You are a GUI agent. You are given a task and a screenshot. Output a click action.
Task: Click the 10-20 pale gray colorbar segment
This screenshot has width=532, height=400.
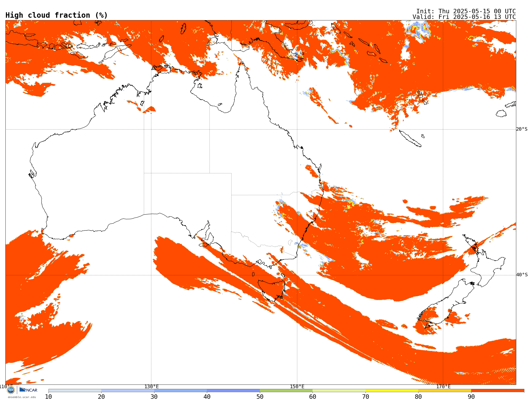[75, 391]
